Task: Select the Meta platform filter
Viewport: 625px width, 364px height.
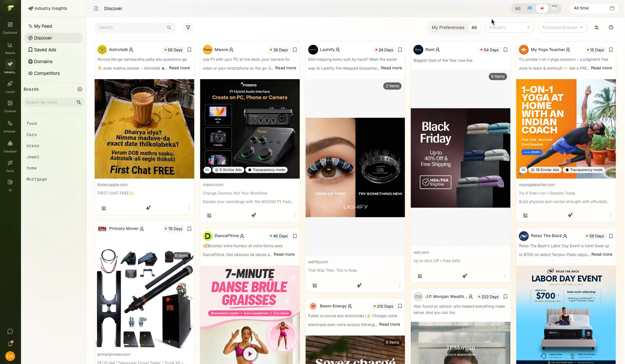Action: pyautogui.click(x=530, y=8)
